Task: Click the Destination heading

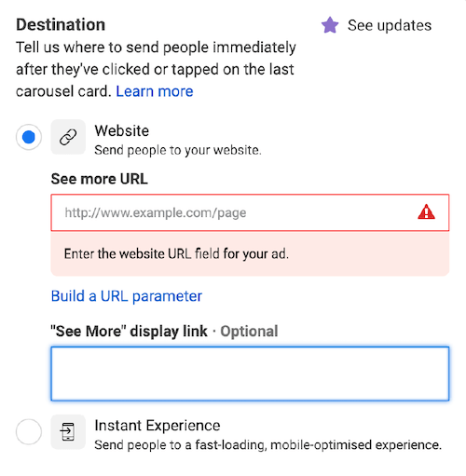Action: pos(61,24)
